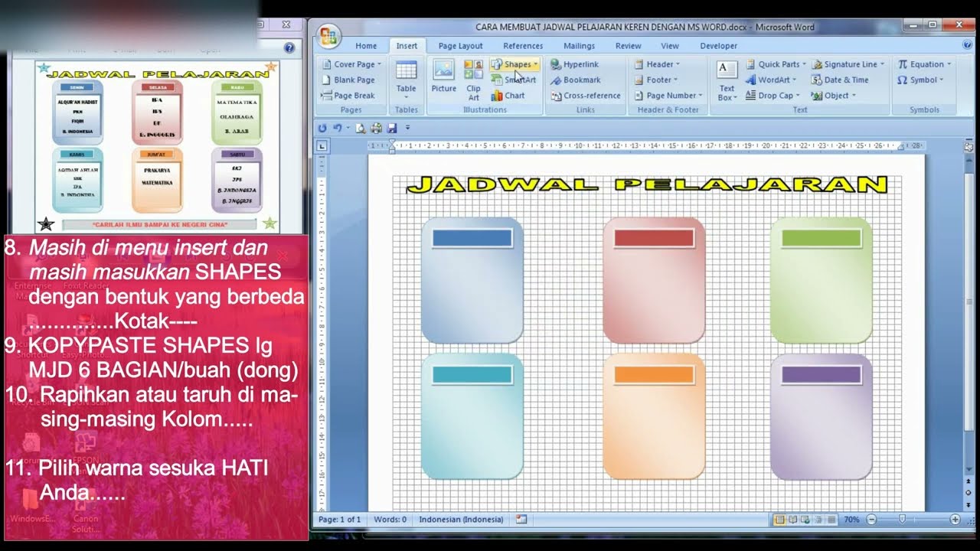Open the Object dropdown
Viewport: 980px width, 551px height.
click(832, 96)
